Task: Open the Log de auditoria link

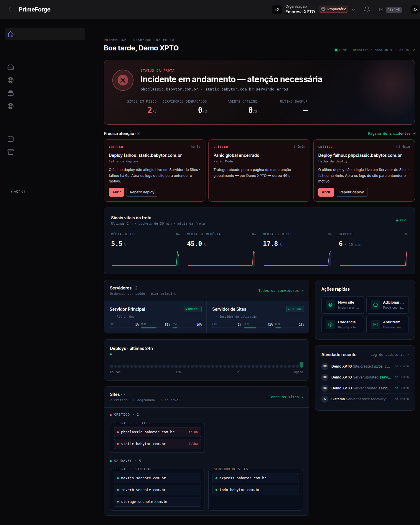Action: coord(390,355)
